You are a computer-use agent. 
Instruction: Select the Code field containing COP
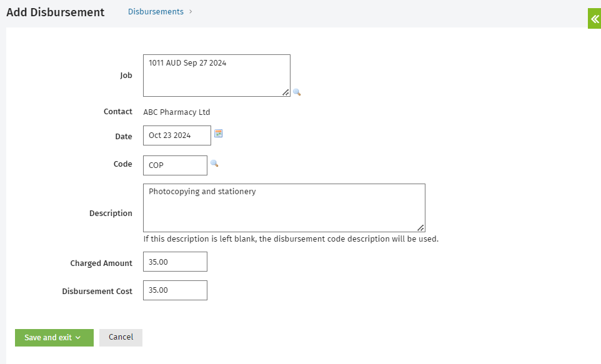(x=175, y=165)
